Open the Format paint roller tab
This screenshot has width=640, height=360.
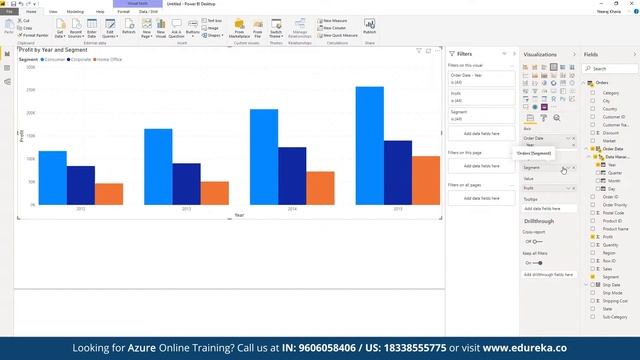(x=543, y=118)
